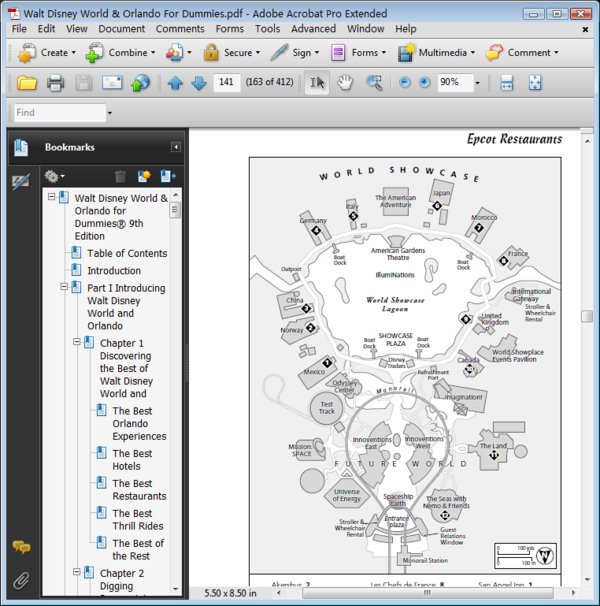Activate the Marquee Zoom tool
Viewport: 600px width, 606px height.
point(374,83)
